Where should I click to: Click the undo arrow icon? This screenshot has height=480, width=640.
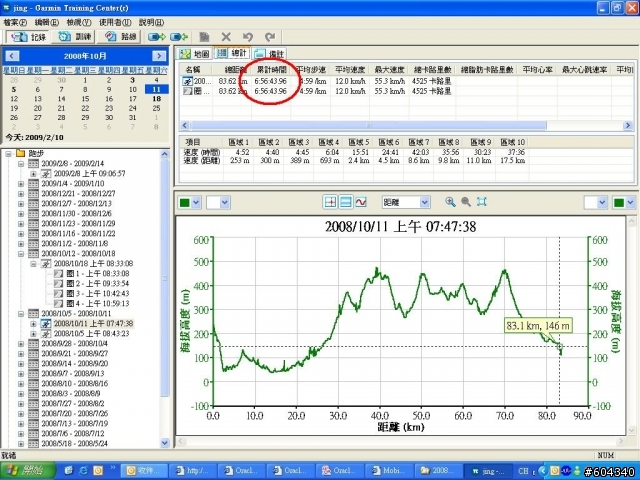(x=248, y=37)
